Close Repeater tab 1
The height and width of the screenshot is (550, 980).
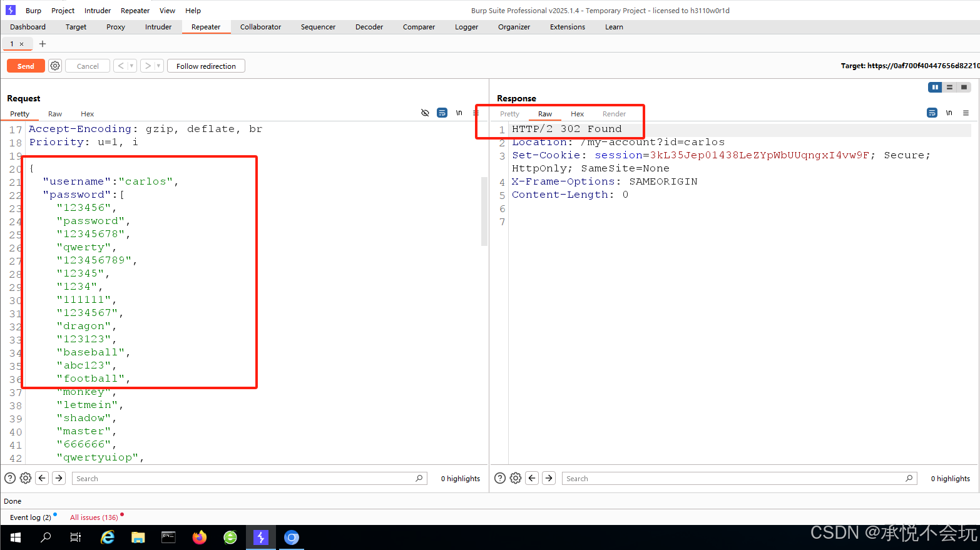[x=21, y=44]
